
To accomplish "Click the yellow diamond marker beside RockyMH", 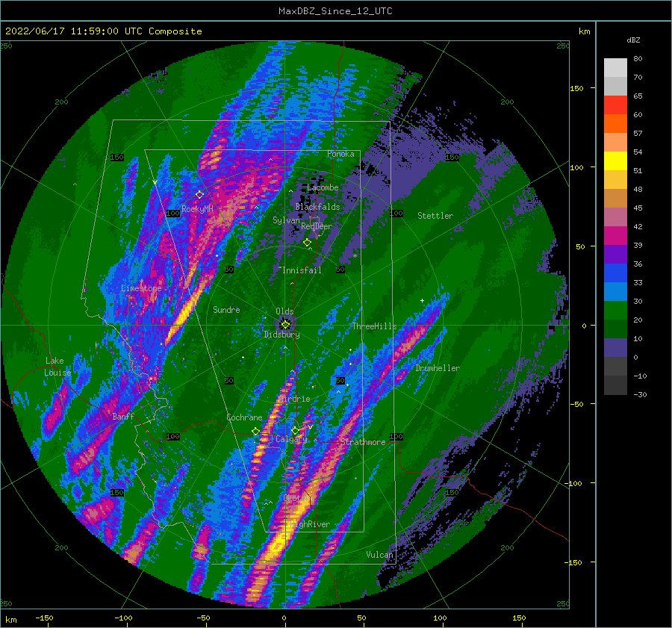I will 199,195.
